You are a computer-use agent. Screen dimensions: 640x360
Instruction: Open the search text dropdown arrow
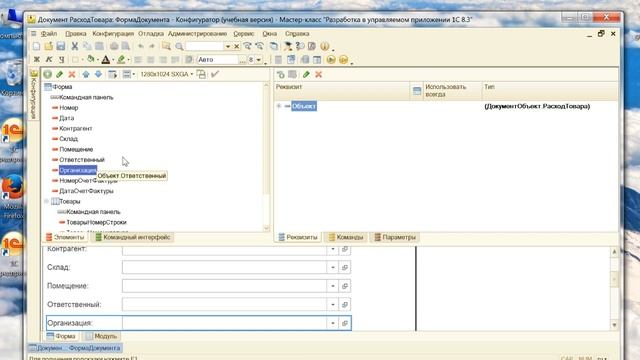point(228,47)
